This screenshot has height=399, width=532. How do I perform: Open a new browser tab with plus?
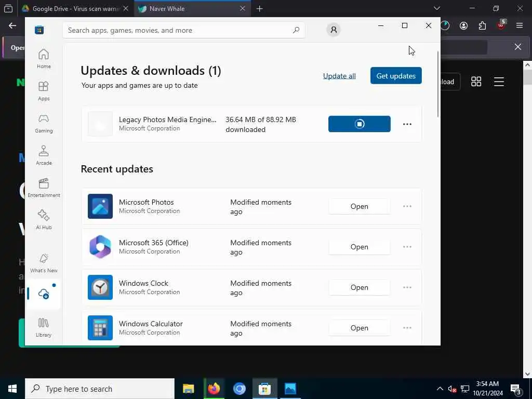[260, 8]
